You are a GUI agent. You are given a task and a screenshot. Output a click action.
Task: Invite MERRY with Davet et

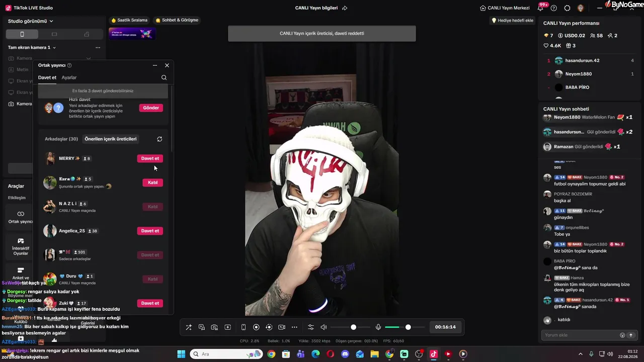[150, 158]
